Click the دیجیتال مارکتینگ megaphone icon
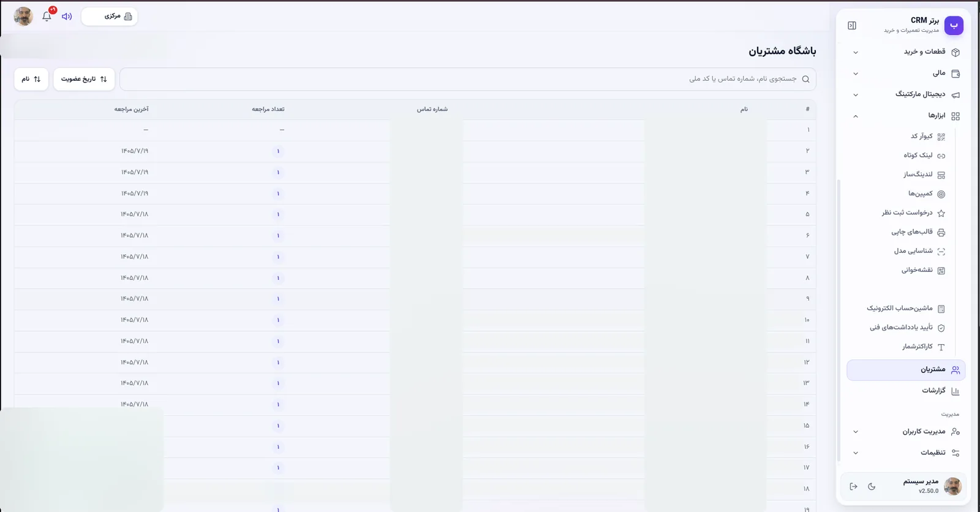The height and width of the screenshot is (512, 980). point(956,95)
